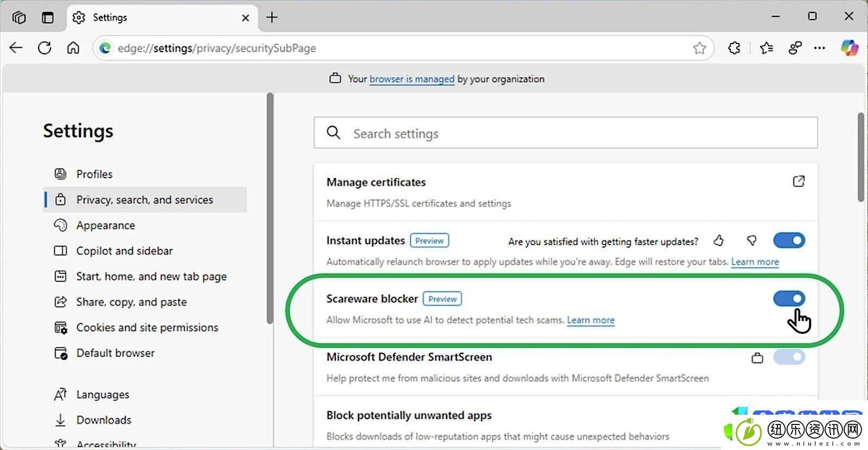Viewport: 868px width, 450px height.
Task: Toggle vertical tabs pane icon
Action: 48,17
